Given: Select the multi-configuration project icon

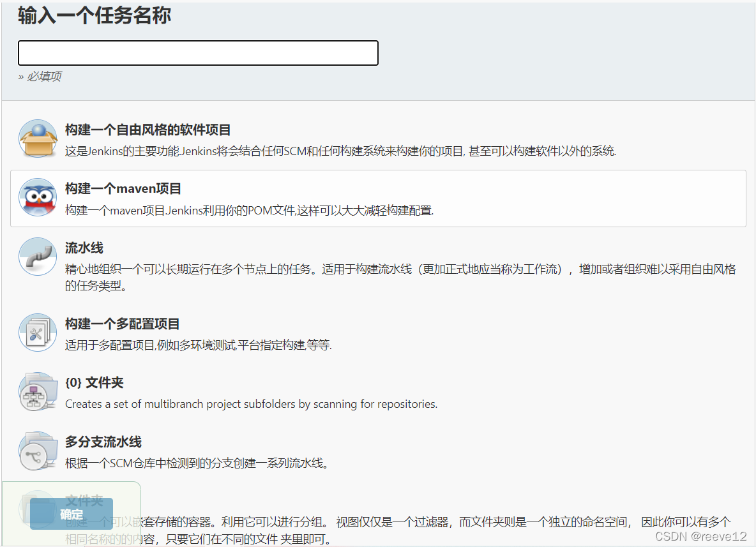Looking at the screenshot, I should point(38,333).
